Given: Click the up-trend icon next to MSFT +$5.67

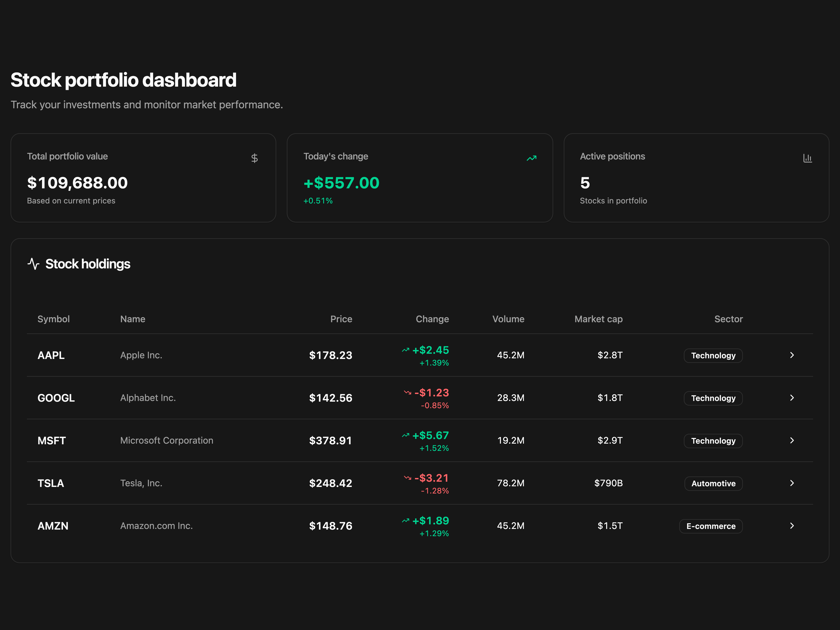Looking at the screenshot, I should click(406, 435).
